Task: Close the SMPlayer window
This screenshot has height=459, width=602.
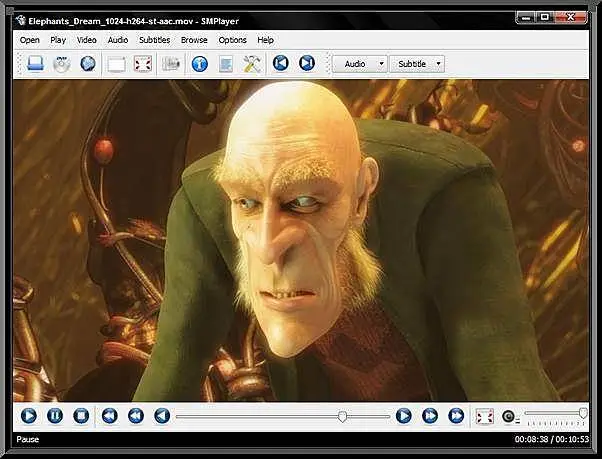Action: coord(571,17)
